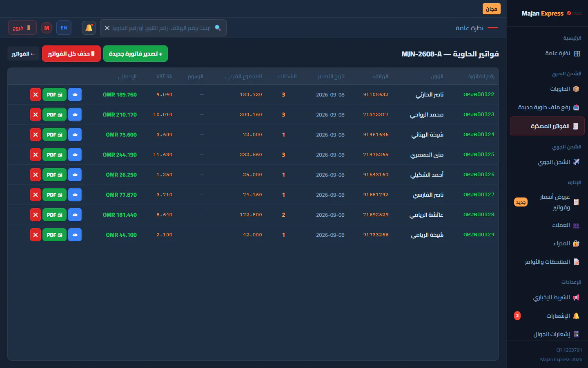Click invoice number OMJN00025
This screenshot has width=588, height=368.
click(x=479, y=155)
